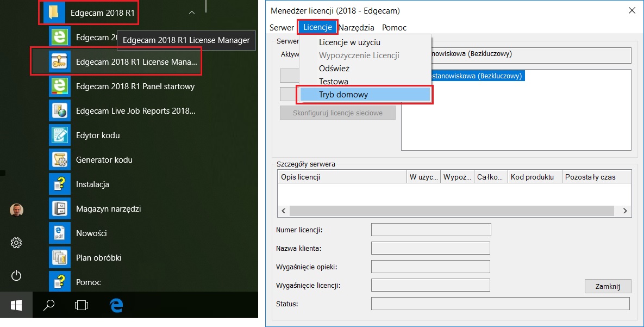
Task: Launch Microsoft Edge from the taskbar
Action: [x=116, y=305]
